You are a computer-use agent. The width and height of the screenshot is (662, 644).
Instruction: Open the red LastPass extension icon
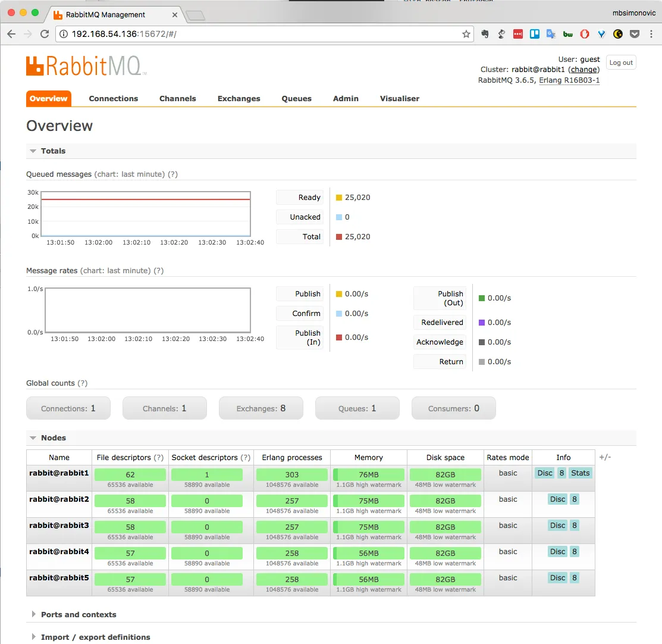coord(518,34)
